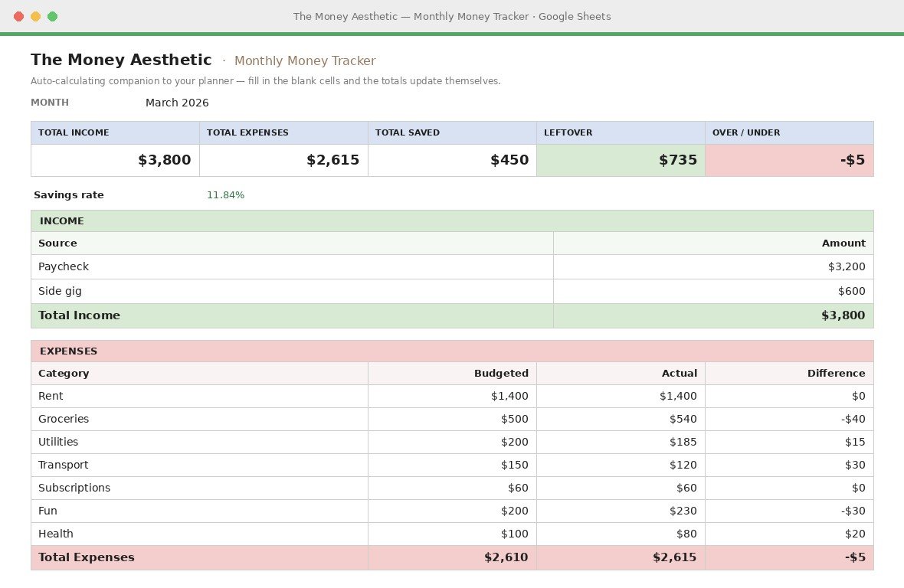Image resolution: width=904 pixels, height=588 pixels.
Task: Click Utilities budgeted $200 cell
Action: point(452,443)
